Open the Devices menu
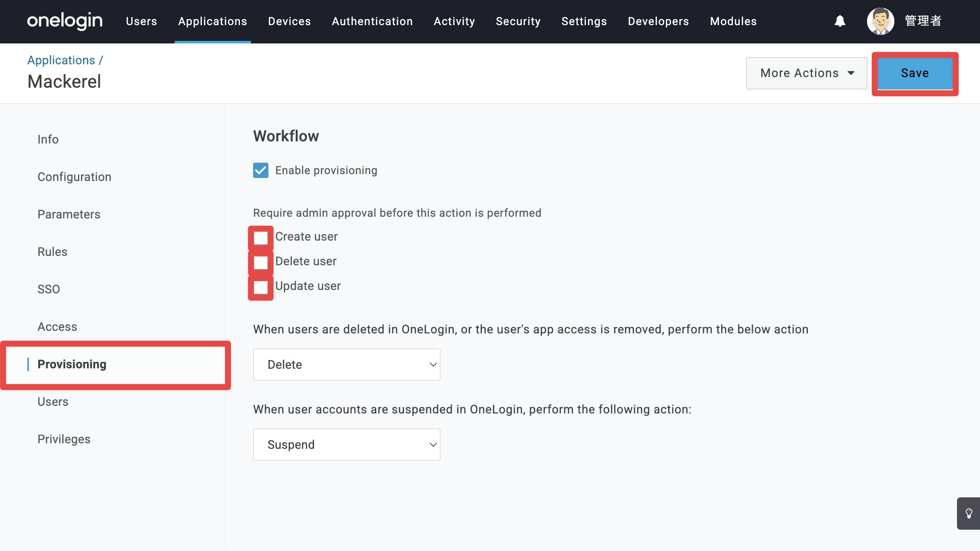The width and height of the screenshot is (980, 551). pos(289,21)
